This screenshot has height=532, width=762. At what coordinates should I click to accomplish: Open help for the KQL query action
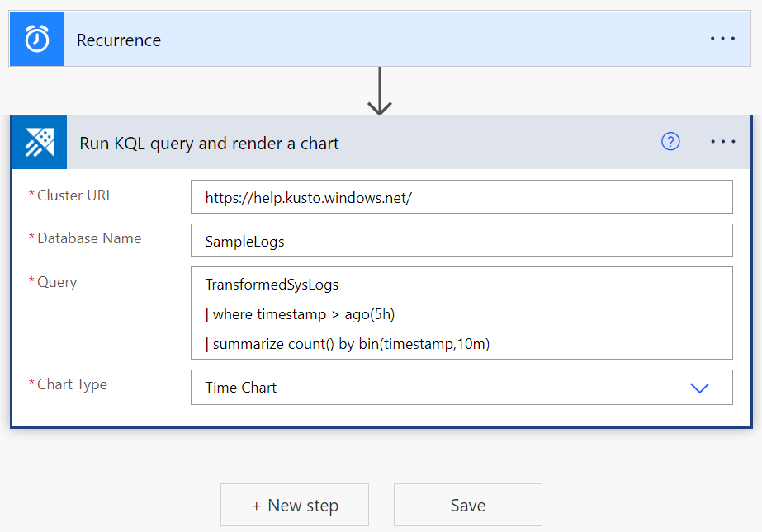pos(670,142)
